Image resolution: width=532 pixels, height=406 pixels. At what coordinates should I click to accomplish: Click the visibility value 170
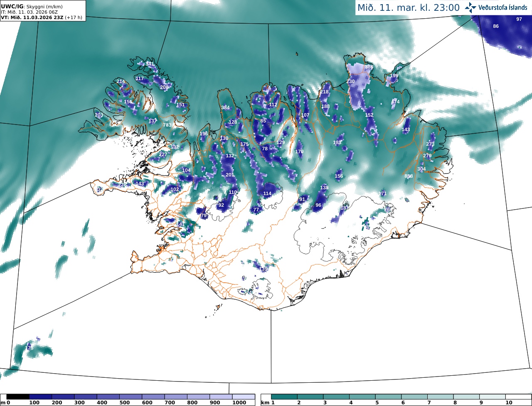pyautogui.click(x=299, y=152)
